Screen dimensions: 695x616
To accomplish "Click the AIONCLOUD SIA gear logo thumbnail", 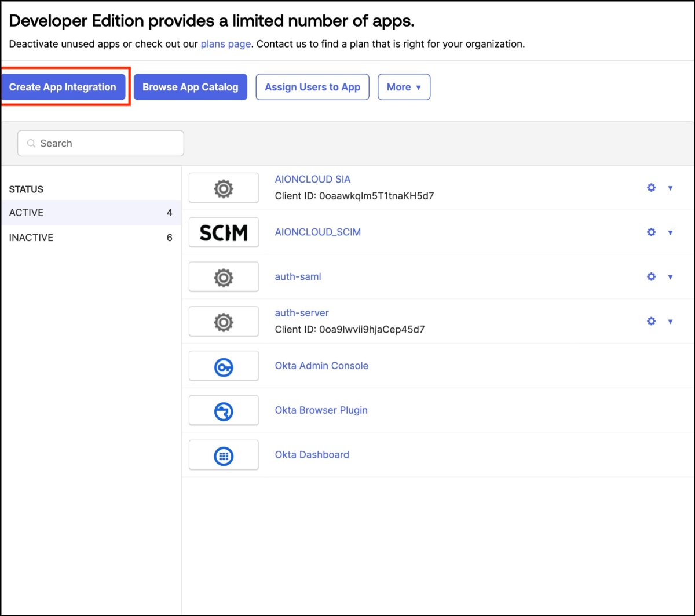I will [224, 188].
